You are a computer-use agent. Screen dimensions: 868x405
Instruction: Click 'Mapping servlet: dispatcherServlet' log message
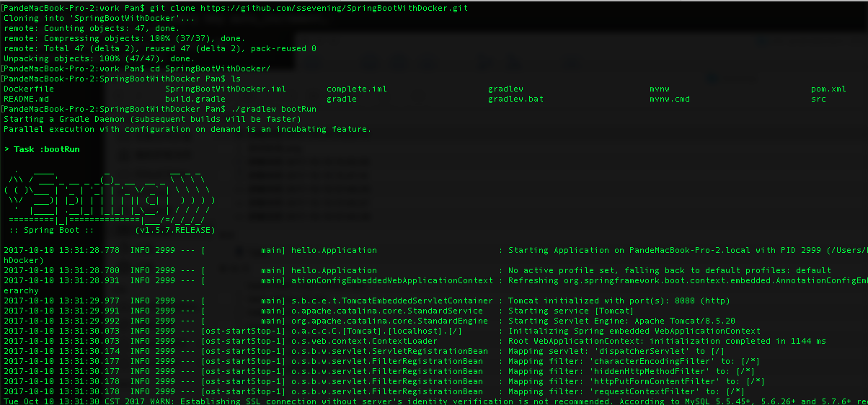coord(607,351)
